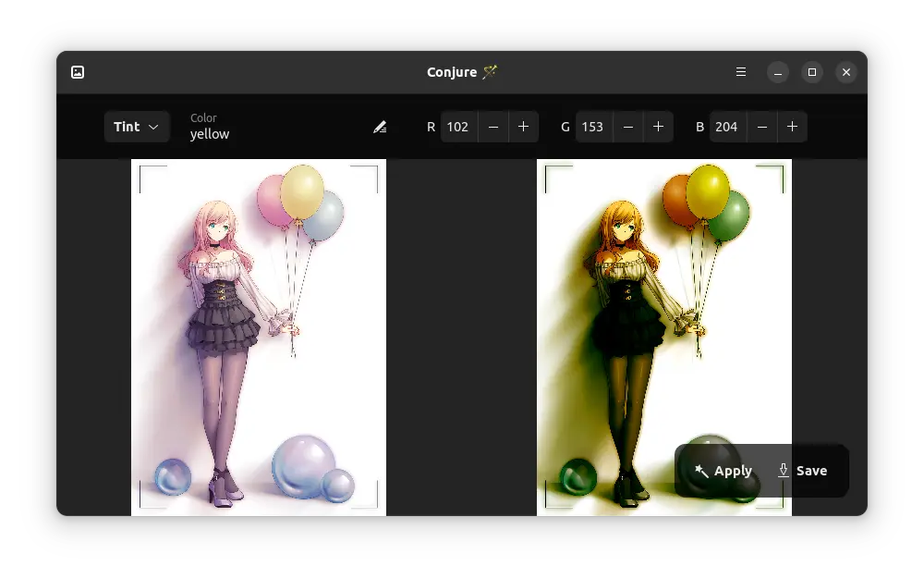Click the original image preview on left
924x578 pixels.
tap(259, 337)
